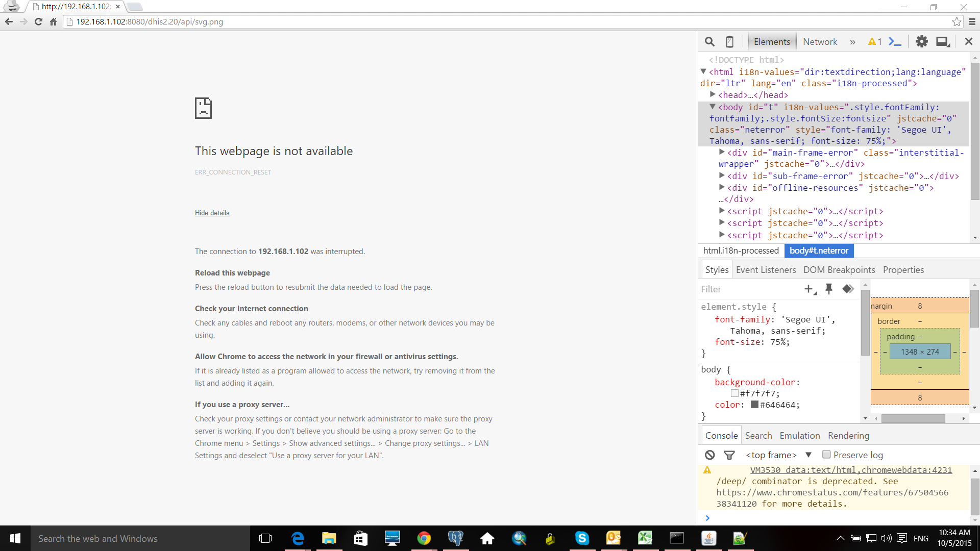Click the DevTools inspect element magnifier icon

pyautogui.click(x=709, y=42)
